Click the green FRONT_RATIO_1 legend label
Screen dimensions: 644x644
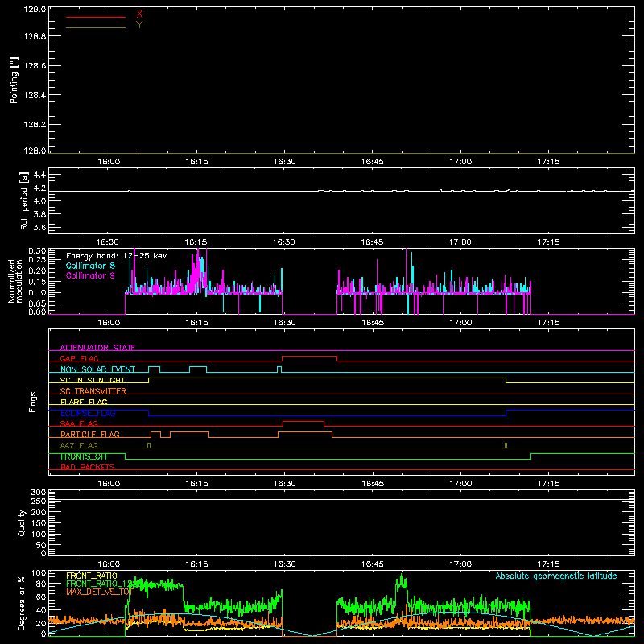[x=98, y=584]
